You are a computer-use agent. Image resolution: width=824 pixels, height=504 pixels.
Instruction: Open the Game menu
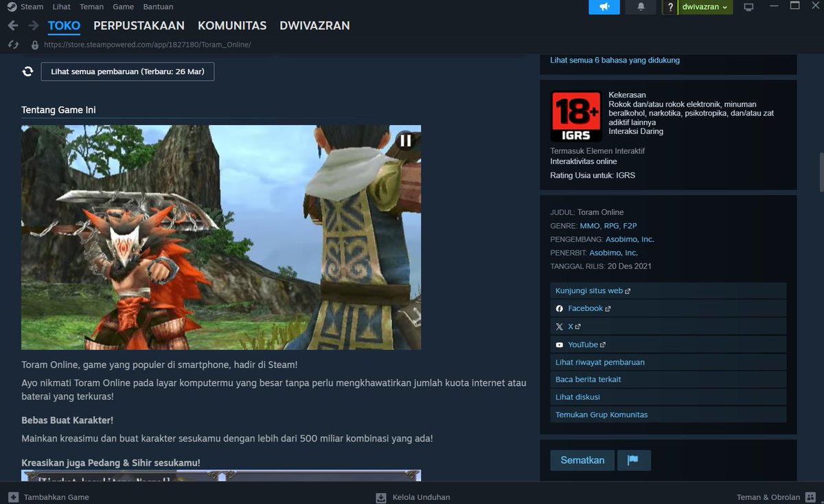(x=123, y=7)
